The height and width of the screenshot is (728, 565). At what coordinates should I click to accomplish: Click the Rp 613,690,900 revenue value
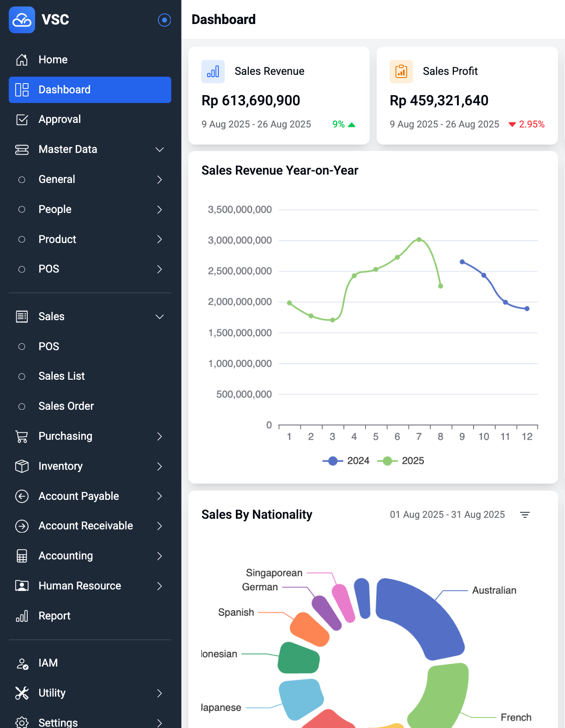[251, 100]
